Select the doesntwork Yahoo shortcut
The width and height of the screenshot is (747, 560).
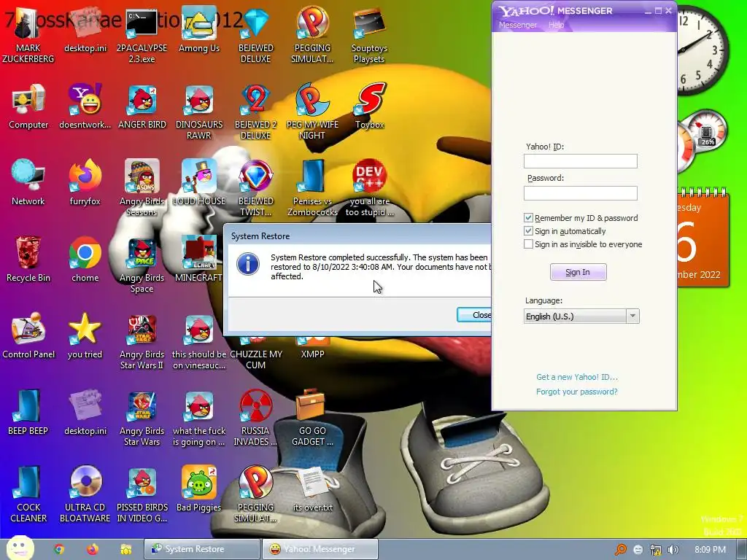click(85, 107)
